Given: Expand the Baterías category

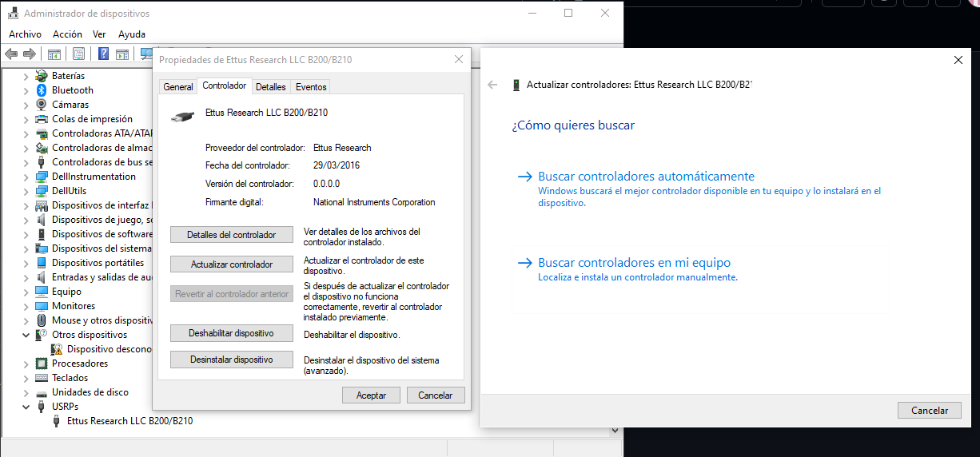Looking at the screenshot, I should click(x=26, y=76).
